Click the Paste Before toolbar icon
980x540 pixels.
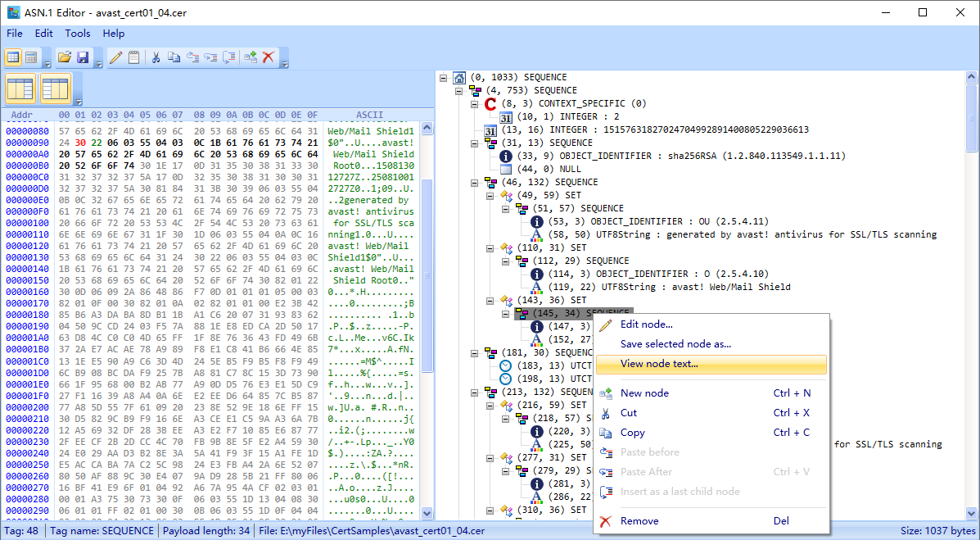point(194,57)
